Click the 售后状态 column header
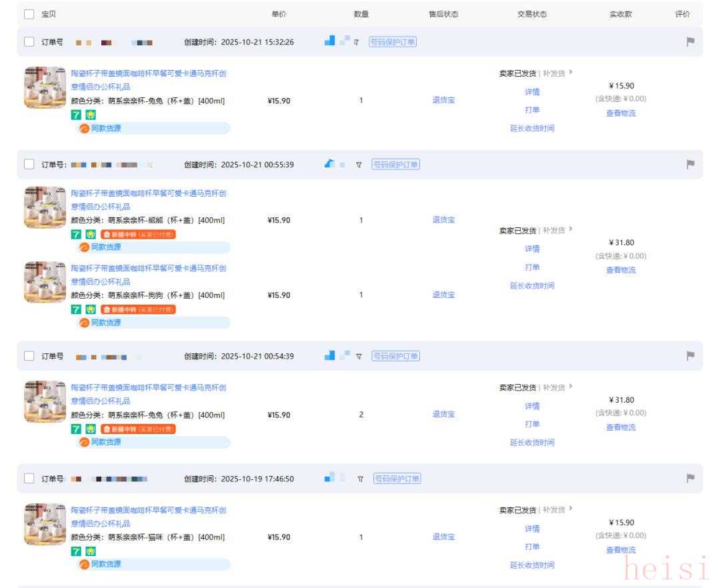The image size is (720, 588). point(443,14)
